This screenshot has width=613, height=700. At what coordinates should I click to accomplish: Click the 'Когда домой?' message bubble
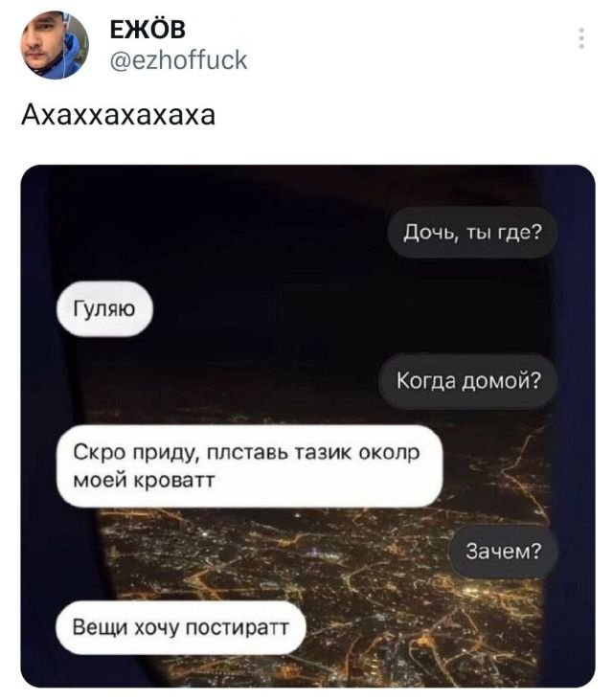[x=468, y=381]
